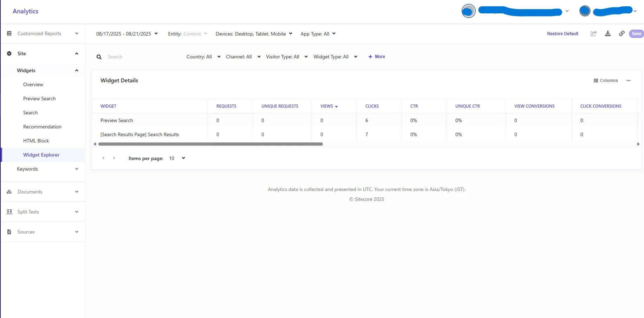Open the three-dots menu in Widget Details

tap(628, 81)
